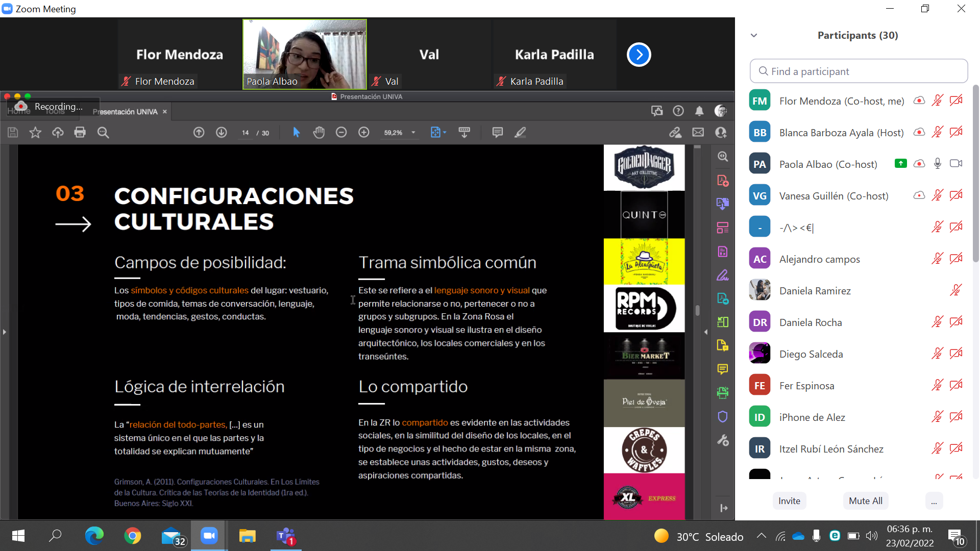Open the more options ellipsis button
Image resolution: width=980 pixels, height=551 pixels.
pos(934,501)
